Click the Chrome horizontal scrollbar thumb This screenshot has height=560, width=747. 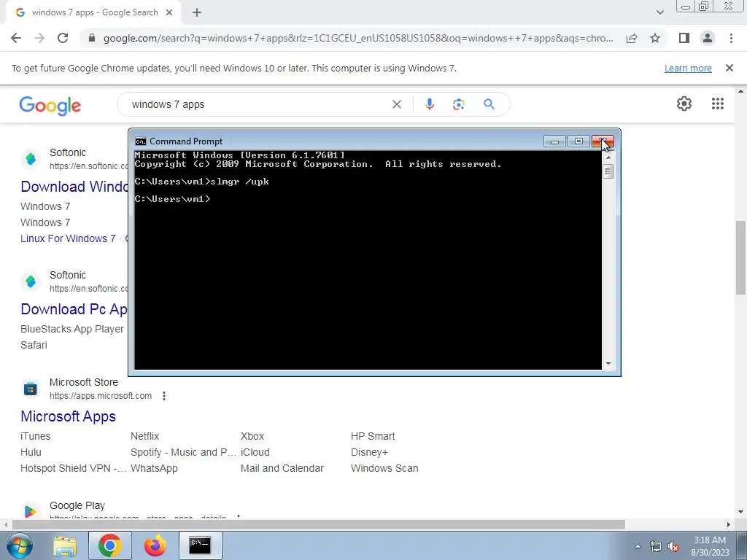pyautogui.click(x=318, y=524)
